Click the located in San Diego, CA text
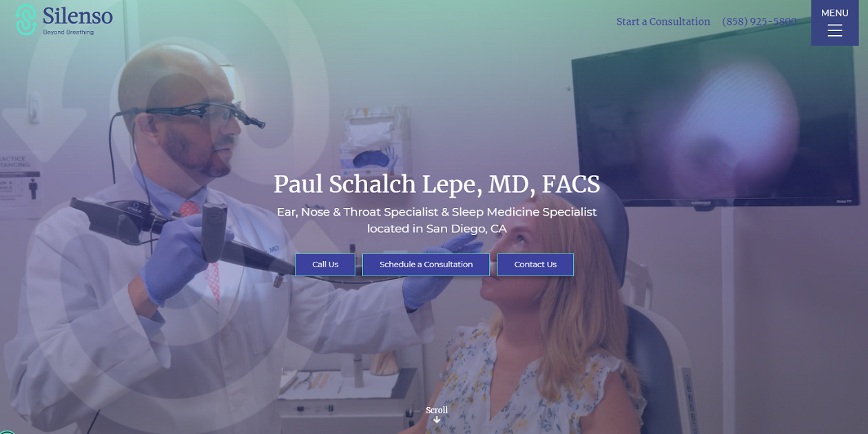This screenshot has width=868, height=434. (x=437, y=229)
